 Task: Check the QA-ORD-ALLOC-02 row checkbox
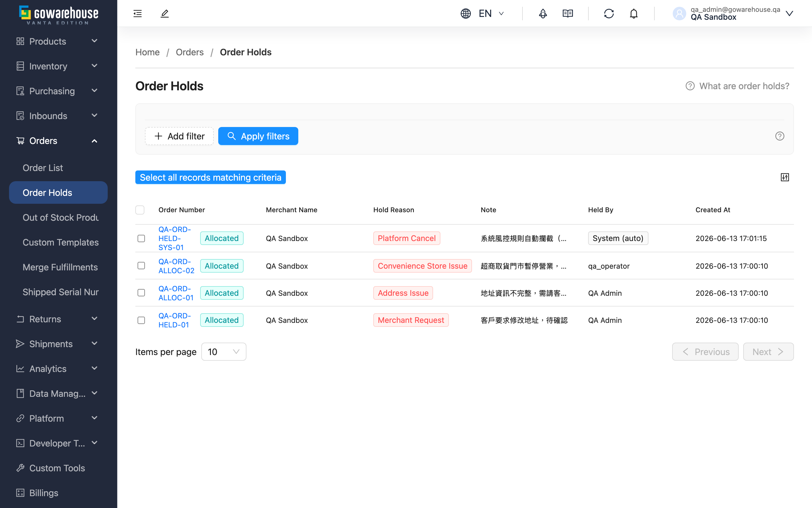[x=141, y=266]
